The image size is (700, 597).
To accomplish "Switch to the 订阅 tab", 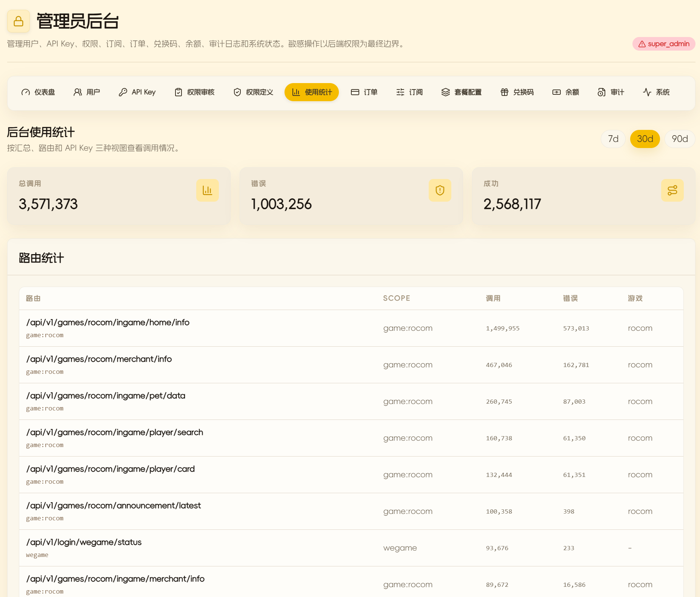I will click(409, 92).
